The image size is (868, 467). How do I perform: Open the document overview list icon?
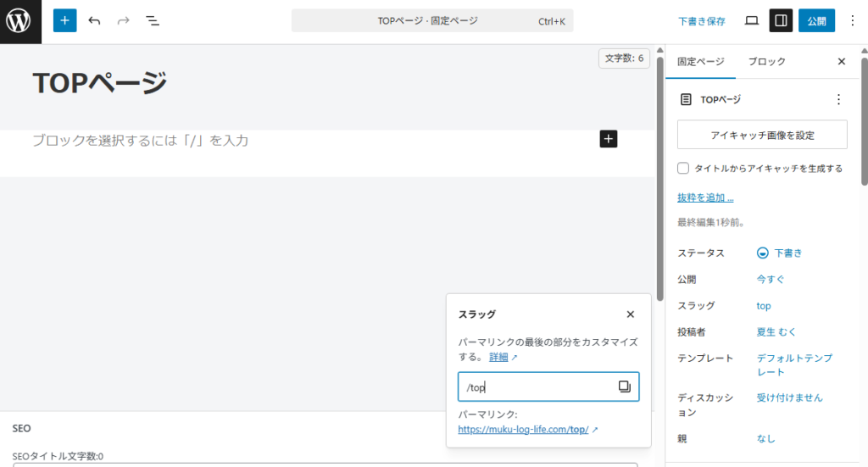(153, 20)
